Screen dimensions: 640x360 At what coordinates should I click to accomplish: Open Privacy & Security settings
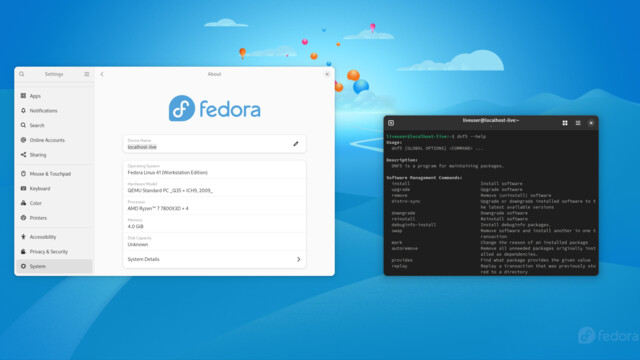click(54, 251)
